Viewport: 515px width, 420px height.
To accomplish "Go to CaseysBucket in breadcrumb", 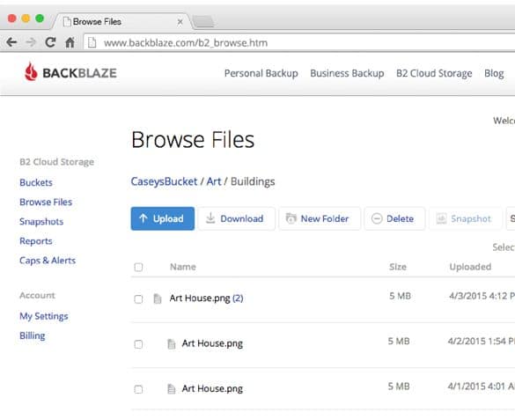I will pos(164,181).
